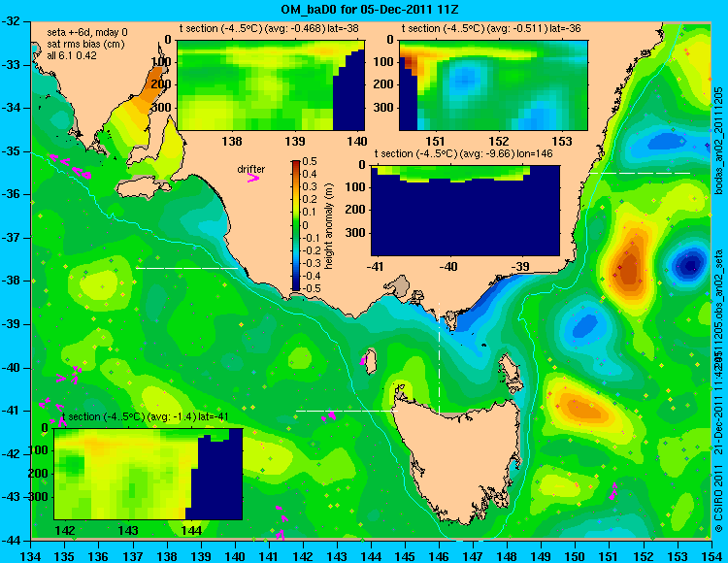This screenshot has height=563, width=728.
Task: Click the 'drifter' legend label
Action: coord(251,169)
